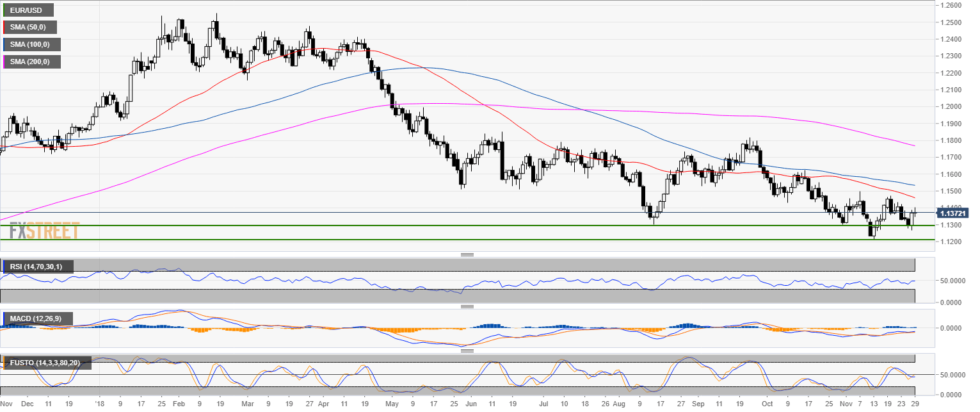The width and height of the screenshot is (980, 412).
Task: Click the resize handle above FUSTO panel
Action: pos(467,350)
